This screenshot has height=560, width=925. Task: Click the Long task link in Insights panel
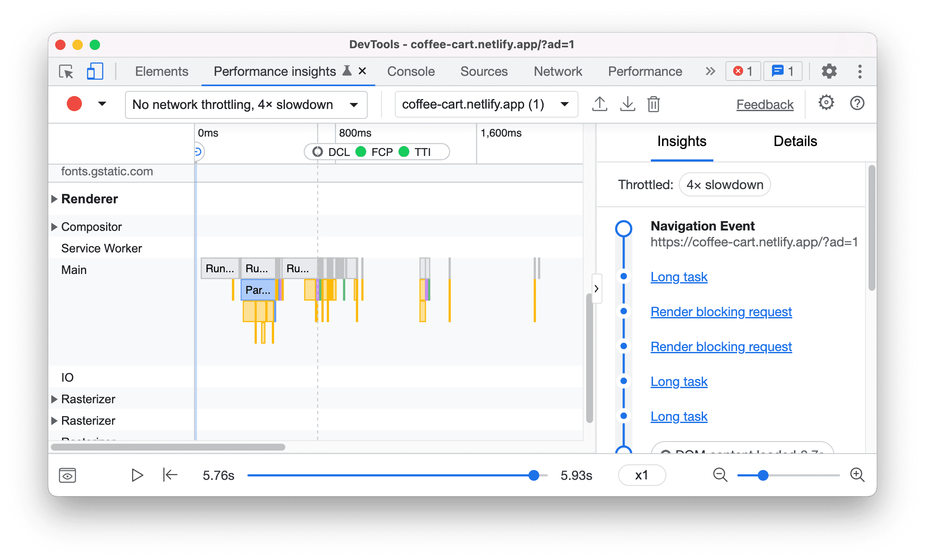tap(679, 276)
